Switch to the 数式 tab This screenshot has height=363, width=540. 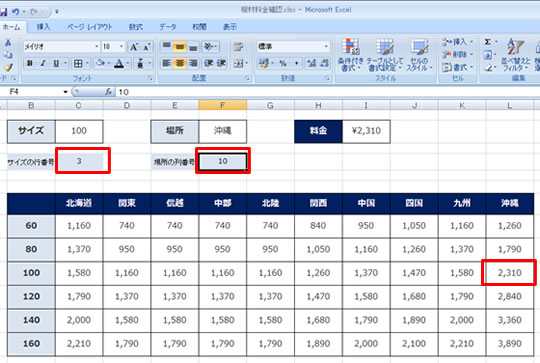136,27
